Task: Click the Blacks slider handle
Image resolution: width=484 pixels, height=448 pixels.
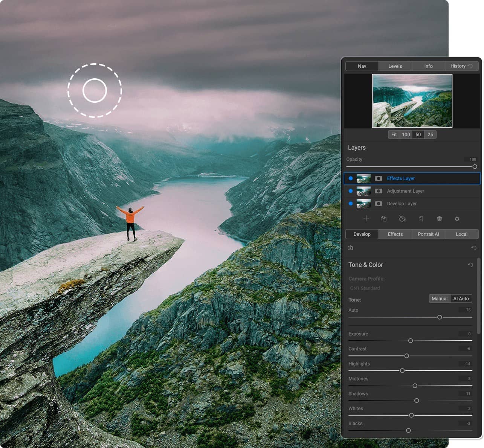Action: click(x=408, y=430)
